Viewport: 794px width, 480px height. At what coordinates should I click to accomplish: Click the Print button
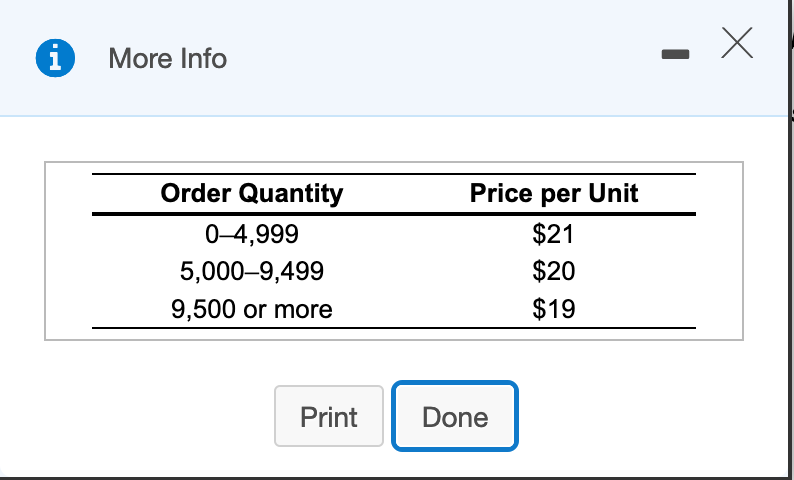point(329,416)
